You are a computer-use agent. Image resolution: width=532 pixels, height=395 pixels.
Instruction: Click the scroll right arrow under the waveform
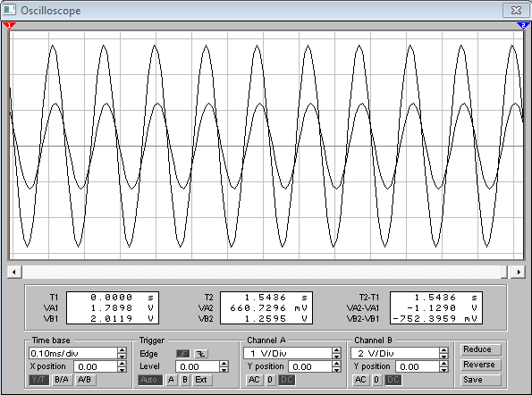[519, 272]
